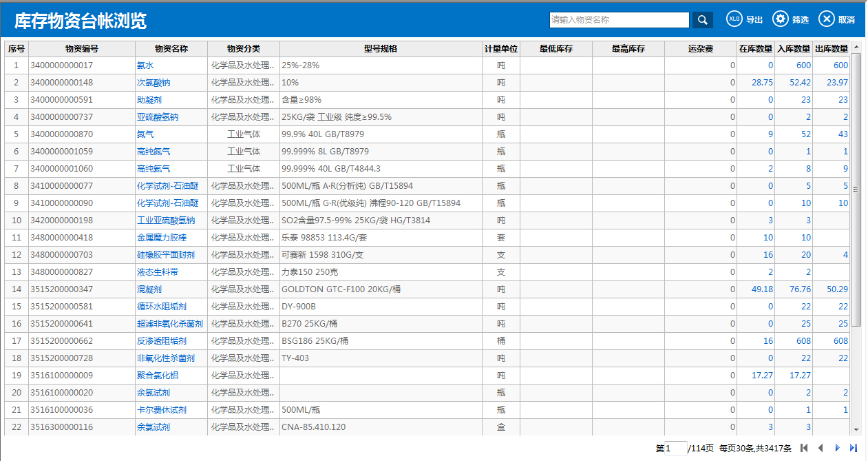Click the page number input box

(675, 448)
